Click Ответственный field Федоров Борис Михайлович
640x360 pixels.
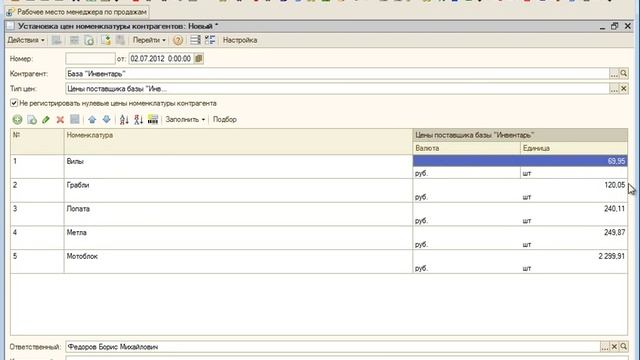pos(332,347)
